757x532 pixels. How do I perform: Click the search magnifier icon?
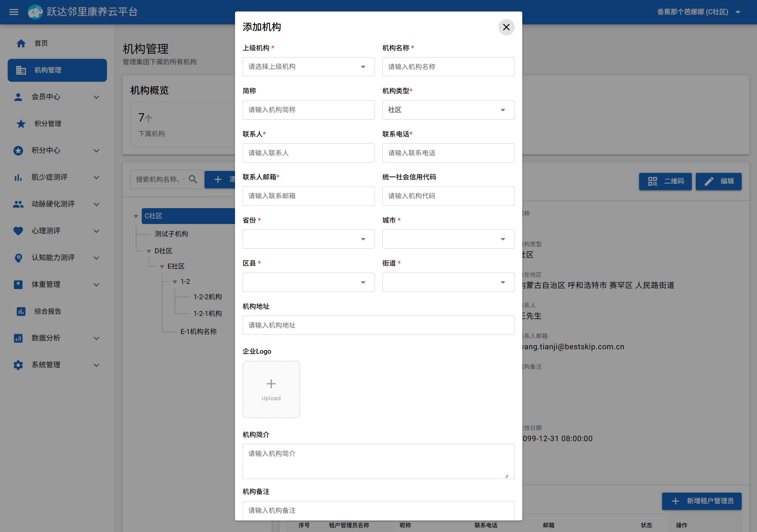click(x=193, y=179)
